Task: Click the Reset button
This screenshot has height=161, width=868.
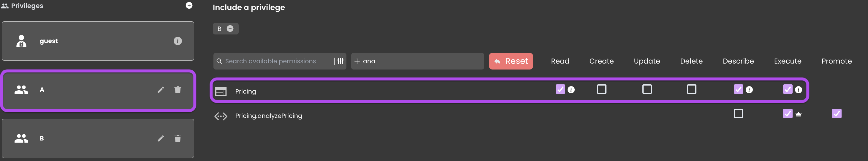Action: [511, 61]
